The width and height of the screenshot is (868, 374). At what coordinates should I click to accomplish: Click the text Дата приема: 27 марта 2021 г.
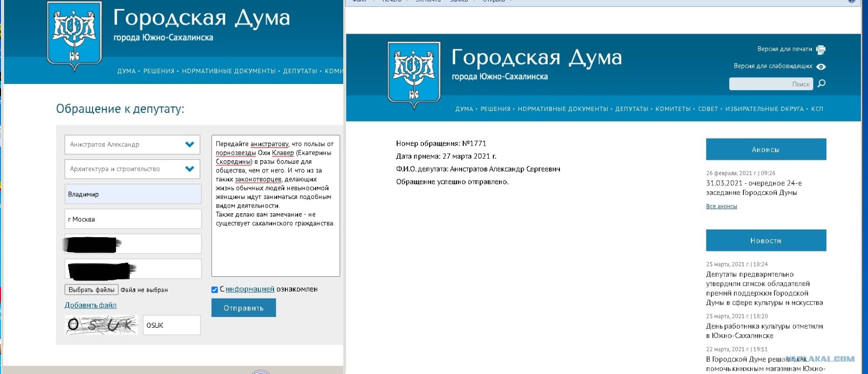click(446, 156)
